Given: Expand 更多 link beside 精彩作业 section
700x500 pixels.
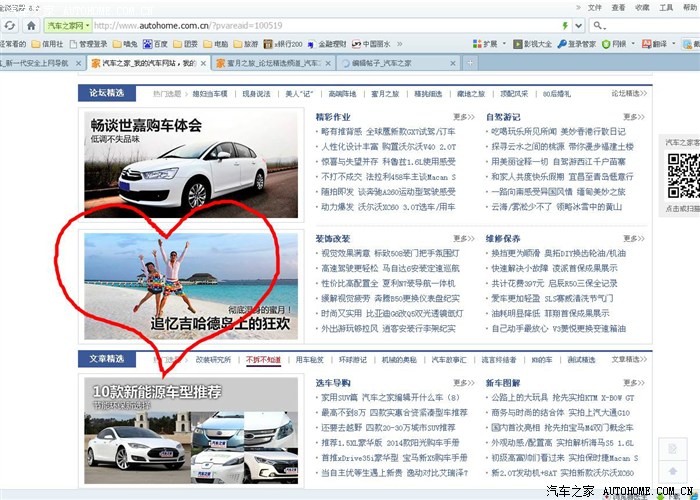Looking at the screenshot, I should [463, 117].
